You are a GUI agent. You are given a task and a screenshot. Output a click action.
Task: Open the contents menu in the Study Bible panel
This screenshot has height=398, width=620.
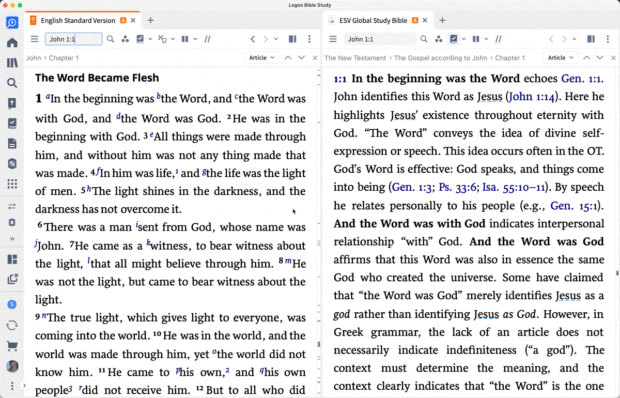point(333,39)
